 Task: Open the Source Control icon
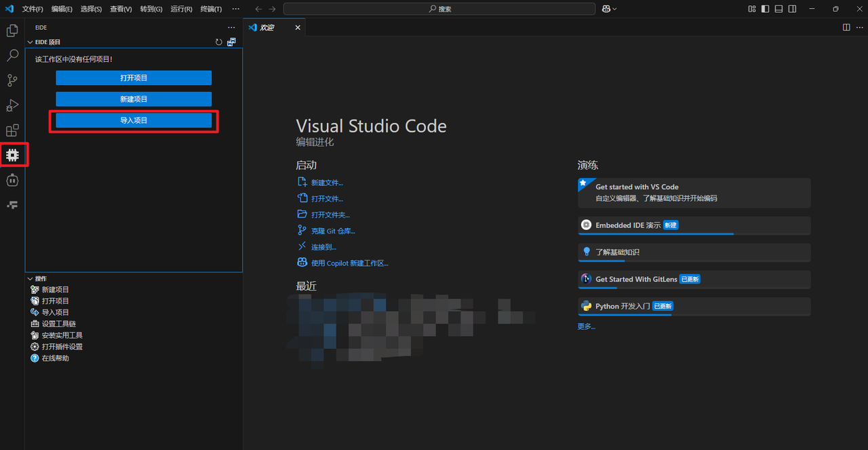tap(12, 80)
